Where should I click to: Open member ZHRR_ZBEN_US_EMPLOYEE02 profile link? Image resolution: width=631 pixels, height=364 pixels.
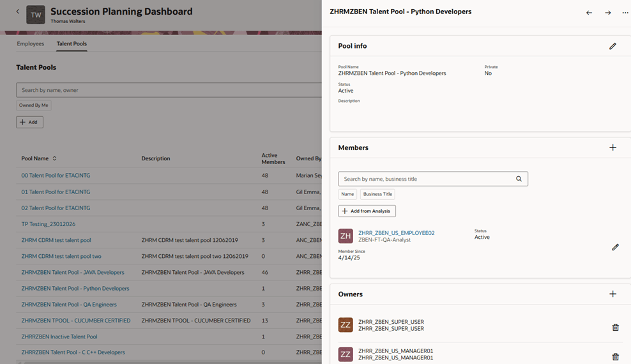point(397,233)
